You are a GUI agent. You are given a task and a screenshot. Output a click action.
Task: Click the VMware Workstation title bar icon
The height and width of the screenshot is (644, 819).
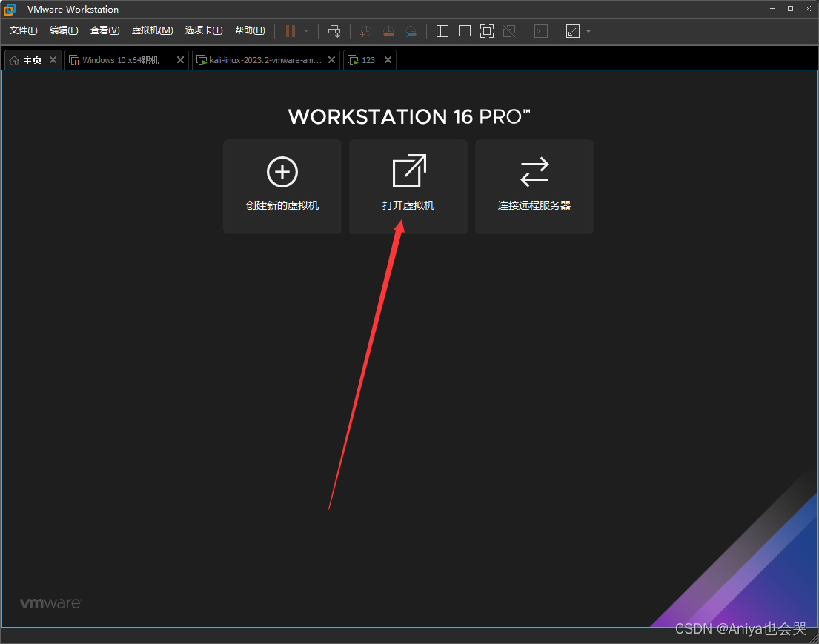pyautogui.click(x=10, y=10)
